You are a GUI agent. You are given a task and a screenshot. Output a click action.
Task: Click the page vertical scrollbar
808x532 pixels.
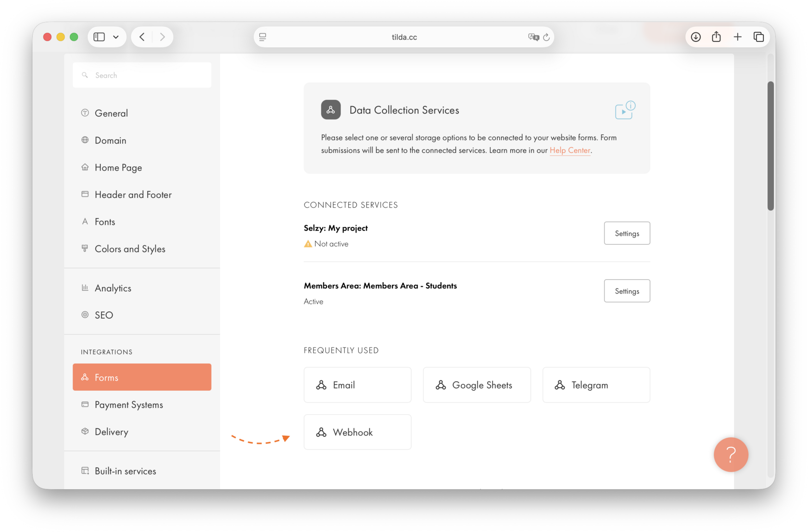click(770, 146)
